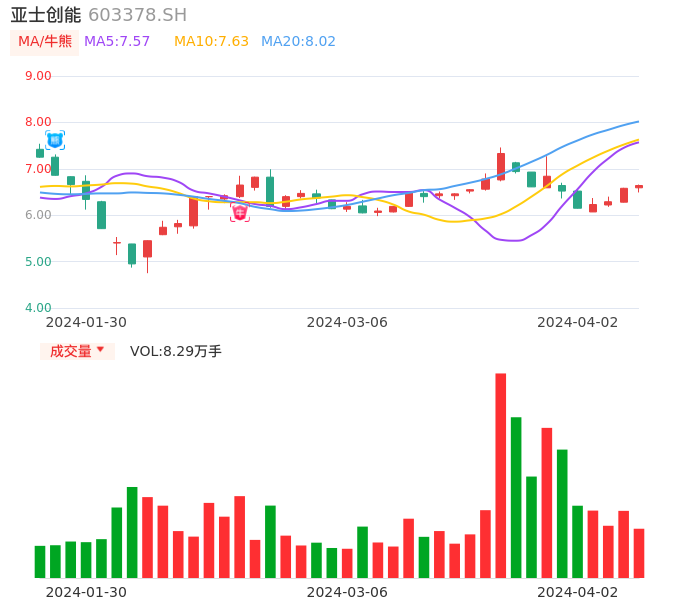Screen dimensions: 686x606
Task: Open the 成交量 indicator dropdown
Action: pos(77,351)
